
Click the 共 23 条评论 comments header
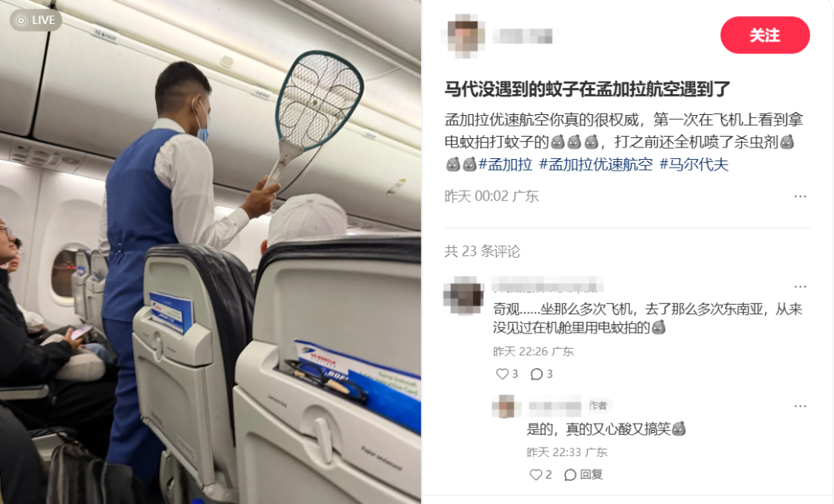point(483,251)
